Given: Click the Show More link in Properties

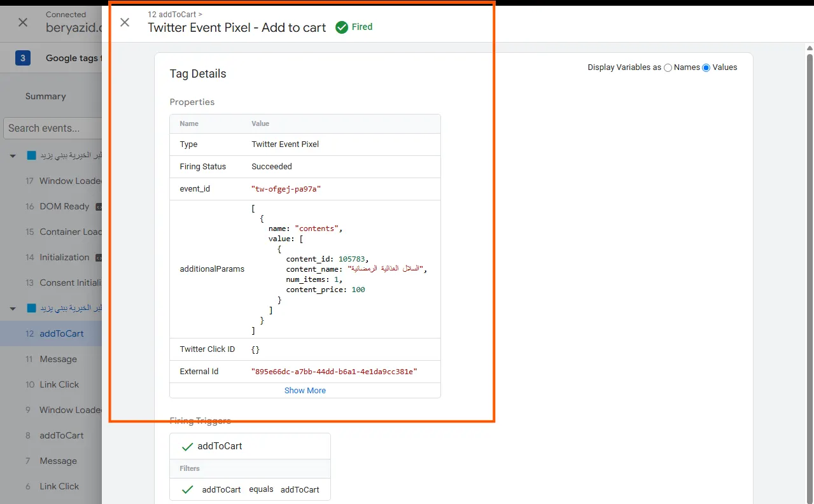Looking at the screenshot, I should click(305, 391).
